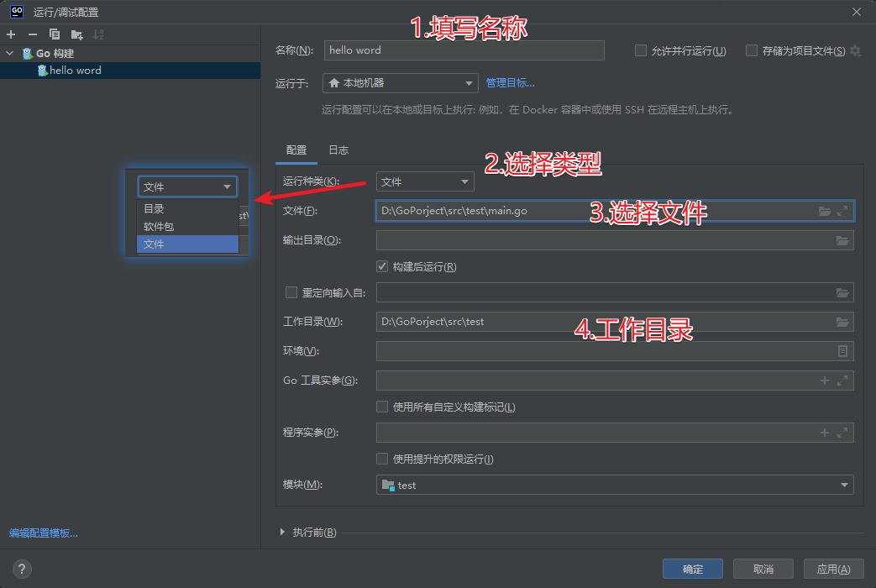Click the add new configuration plus icon
Image resolution: width=876 pixels, height=588 pixels.
click(x=11, y=34)
